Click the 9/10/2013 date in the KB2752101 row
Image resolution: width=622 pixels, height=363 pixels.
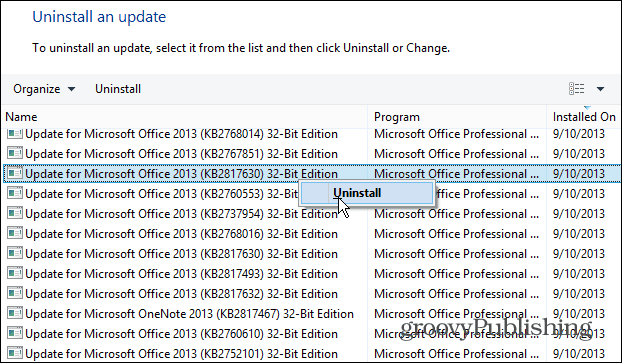(579, 353)
